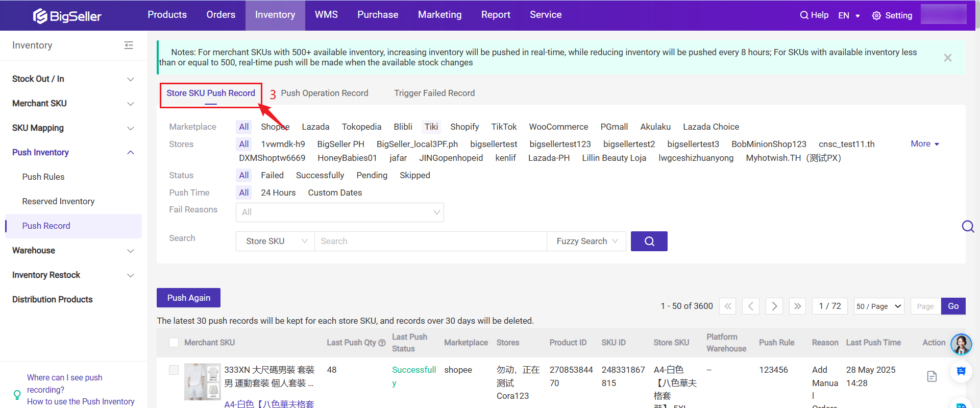Viewport: 980px width, 408px height.
Task: Click the BigSeller logo
Action: point(67,16)
